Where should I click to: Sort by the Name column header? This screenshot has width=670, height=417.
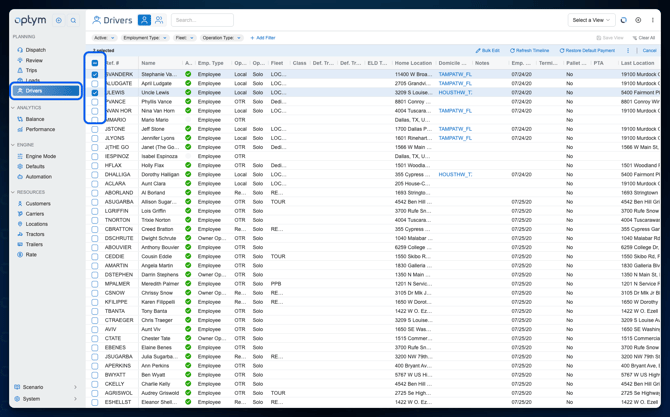click(148, 63)
